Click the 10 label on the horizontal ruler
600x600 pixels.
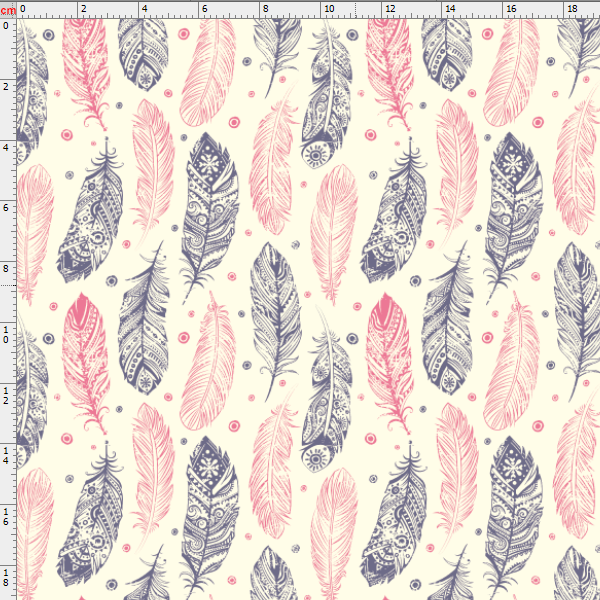point(329,9)
